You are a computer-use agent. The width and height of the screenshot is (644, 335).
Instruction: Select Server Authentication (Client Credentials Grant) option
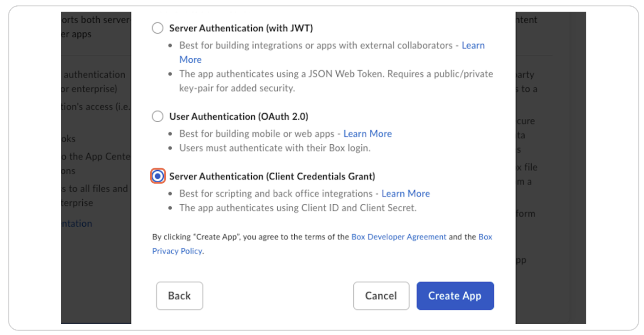(157, 176)
